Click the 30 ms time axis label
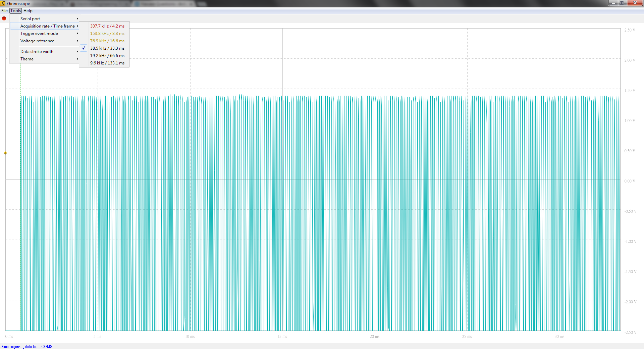This screenshot has height=349, width=644. 559,337
